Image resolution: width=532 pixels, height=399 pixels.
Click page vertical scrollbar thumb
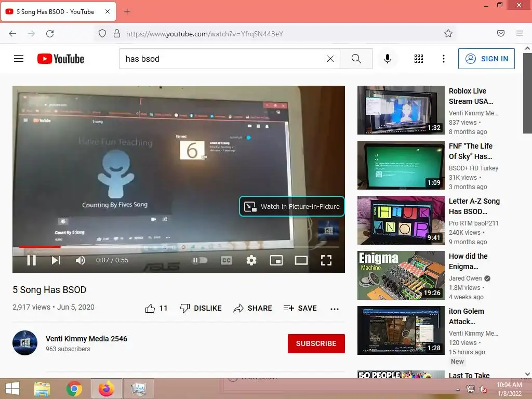pos(528,93)
